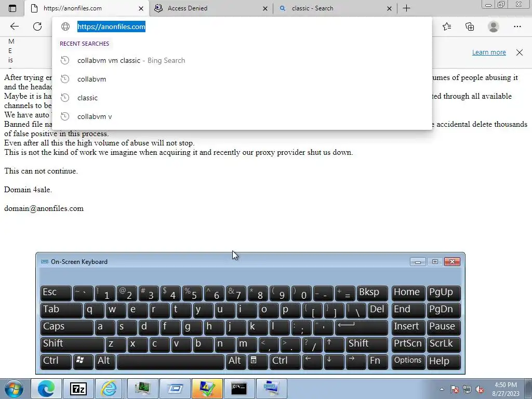Close the Access Denied tab
Image resolution: width=532 pixels, height=399 pixels.
click(265, 8)
